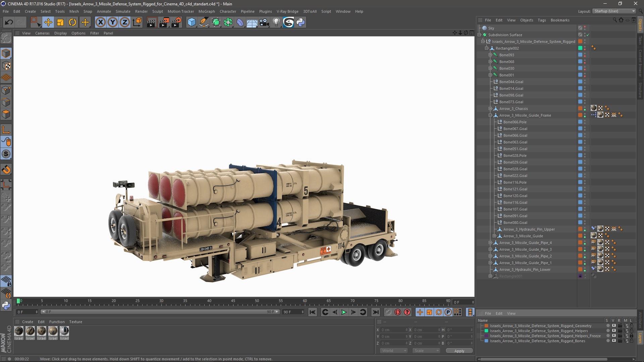Screen dimensions: 644x362
Task: Collapse the Subdivision Surface object
Action: coord(479,35)
